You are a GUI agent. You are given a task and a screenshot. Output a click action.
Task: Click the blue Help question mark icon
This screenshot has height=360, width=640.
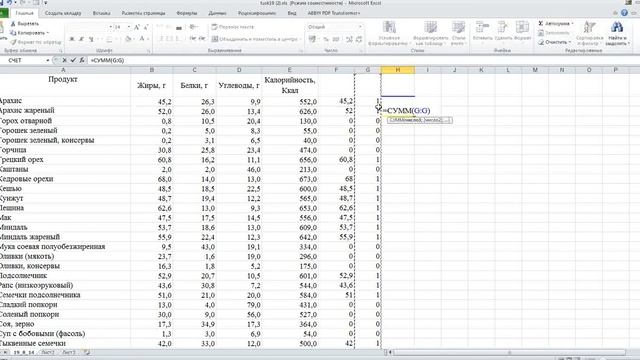pyautogui.click(x=624, y=13)
